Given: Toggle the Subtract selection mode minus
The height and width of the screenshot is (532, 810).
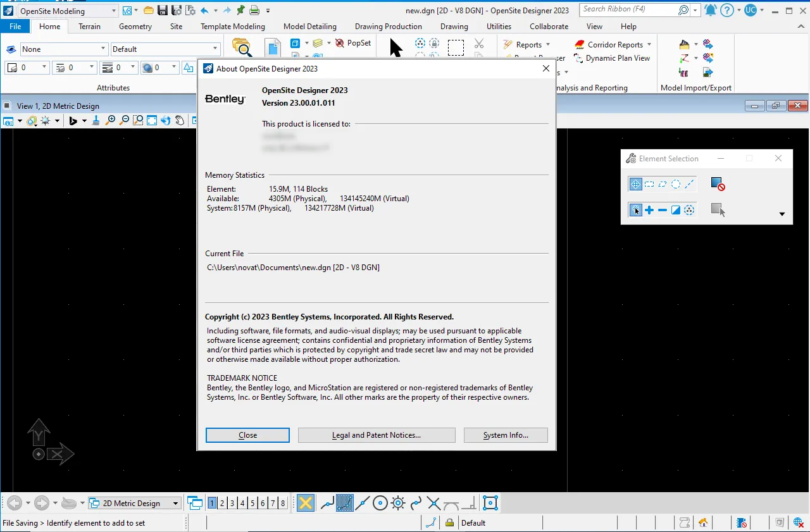Looking at the screenshot, I should point(663,210).
